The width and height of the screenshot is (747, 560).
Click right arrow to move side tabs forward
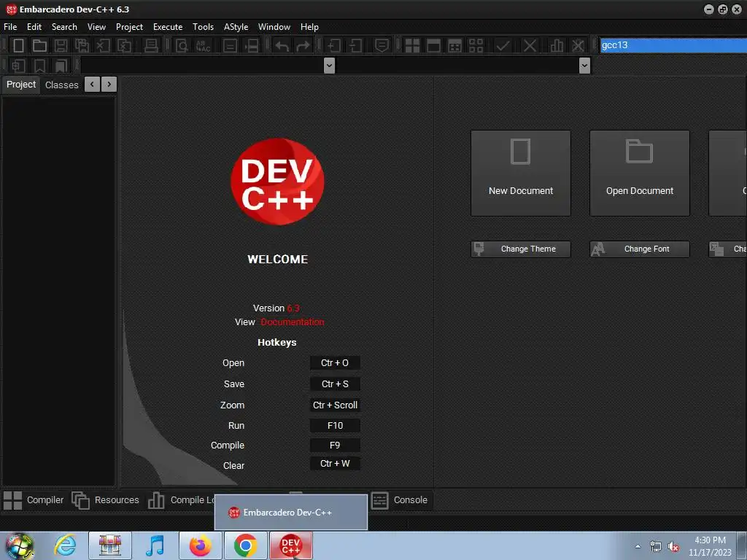pos(109,85)
